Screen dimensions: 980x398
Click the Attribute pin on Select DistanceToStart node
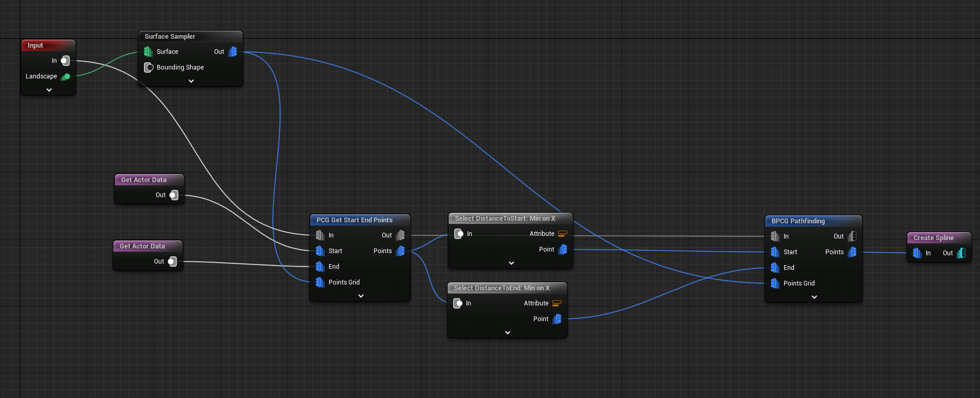[563, 234]
